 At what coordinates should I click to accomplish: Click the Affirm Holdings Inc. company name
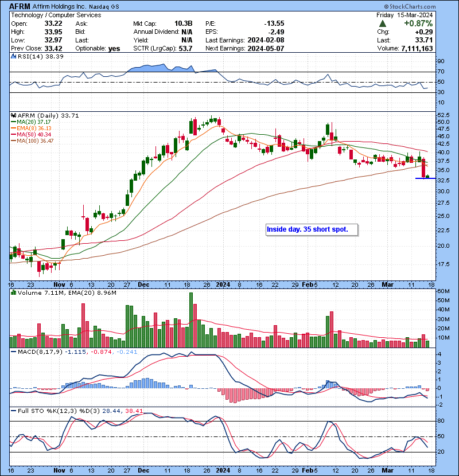coord(59,6)
